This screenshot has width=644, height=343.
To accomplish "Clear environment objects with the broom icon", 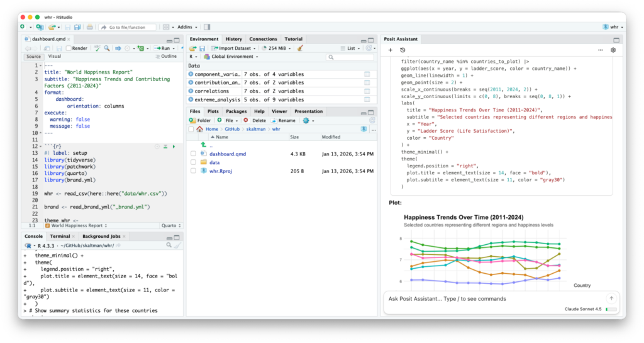I will (300, 48).
